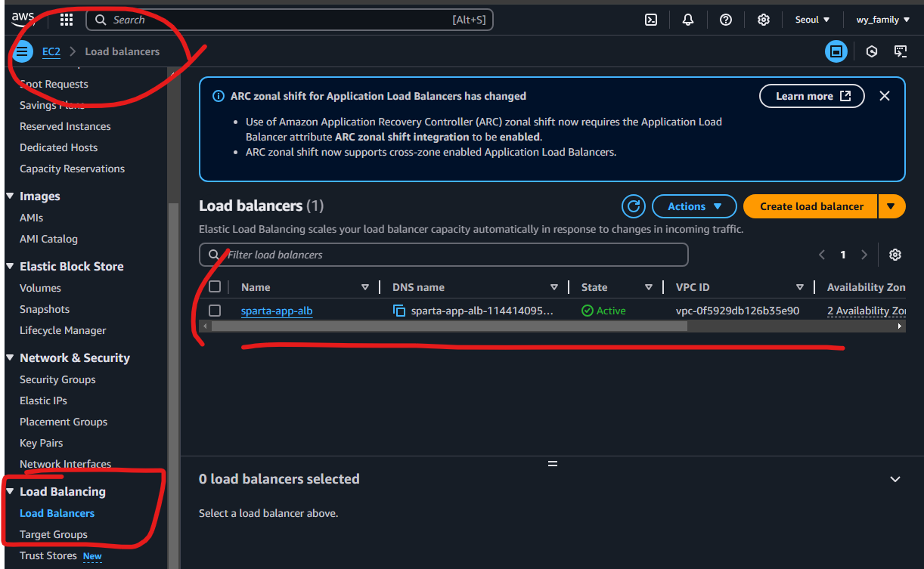Open the help question mark menu
This screenshot has height=569, width=924.
pos(726,20)
